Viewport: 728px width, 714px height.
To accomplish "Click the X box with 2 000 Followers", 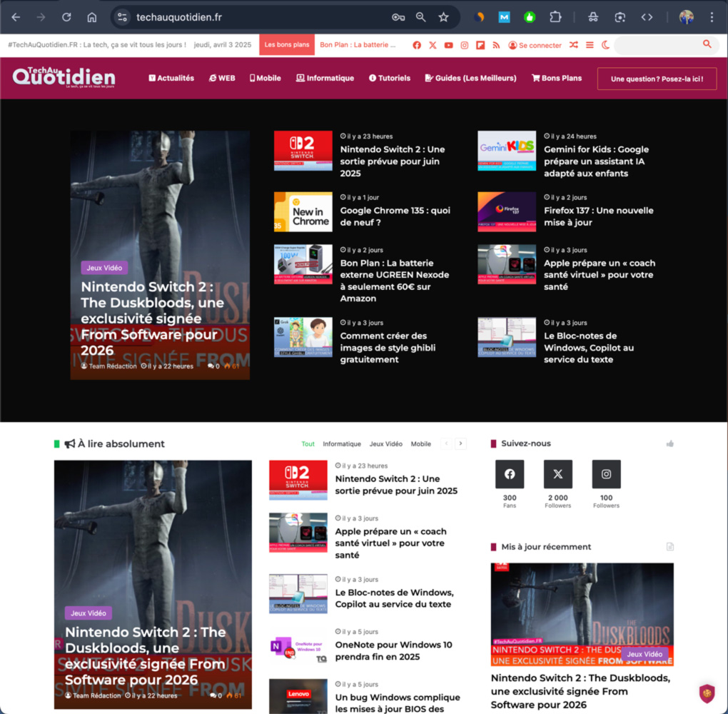I will [557, 474].
